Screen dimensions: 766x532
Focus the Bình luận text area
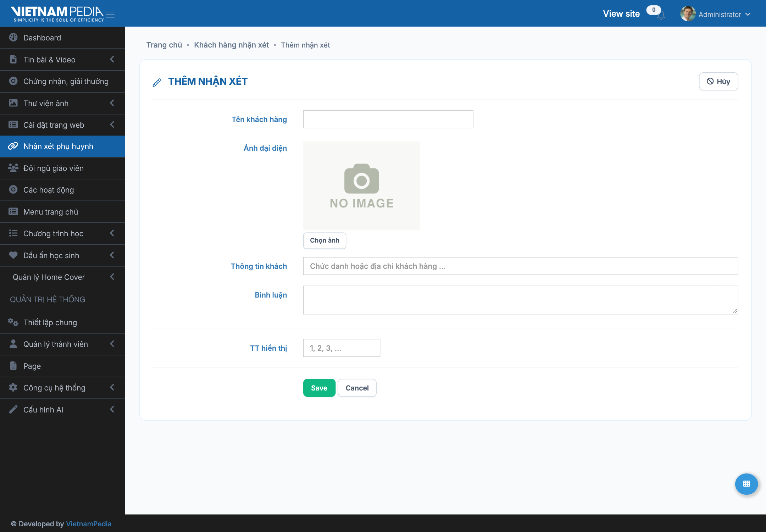[x=521, y=300]
